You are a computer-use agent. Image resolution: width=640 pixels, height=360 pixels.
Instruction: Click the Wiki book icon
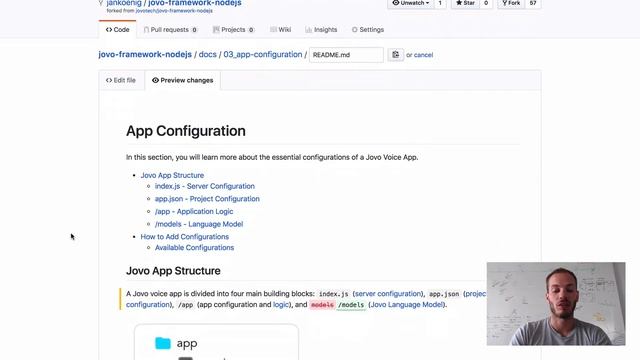(x=273, y=30)
